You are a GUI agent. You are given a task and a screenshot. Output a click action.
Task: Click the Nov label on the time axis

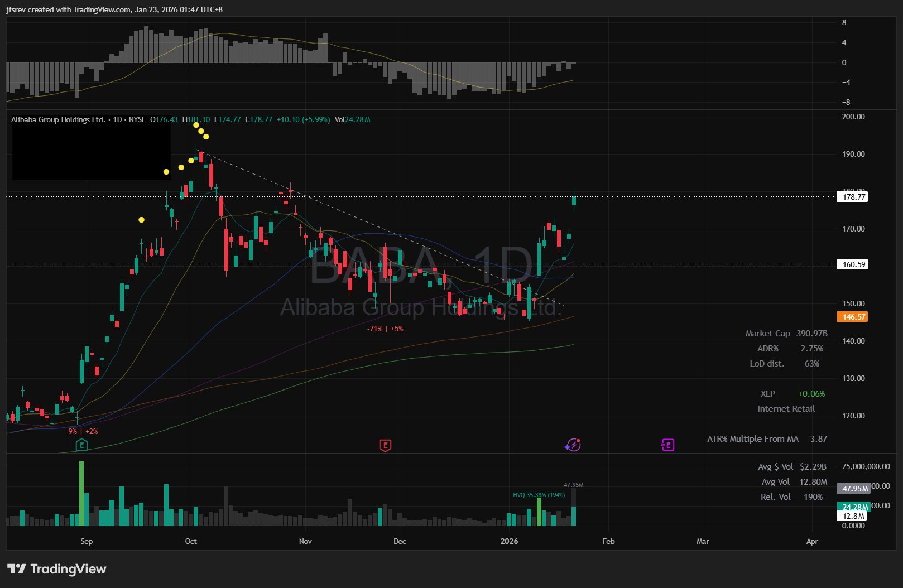(x=305, y=541)
